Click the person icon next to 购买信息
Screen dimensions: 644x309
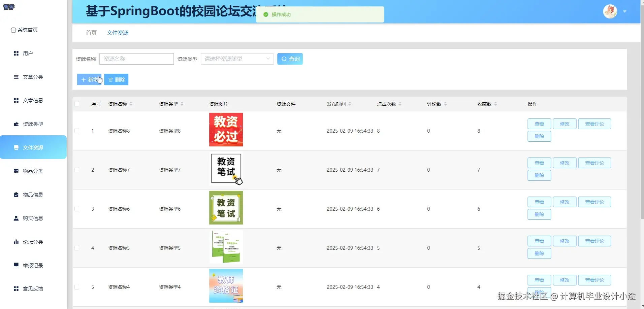point(16,218)
